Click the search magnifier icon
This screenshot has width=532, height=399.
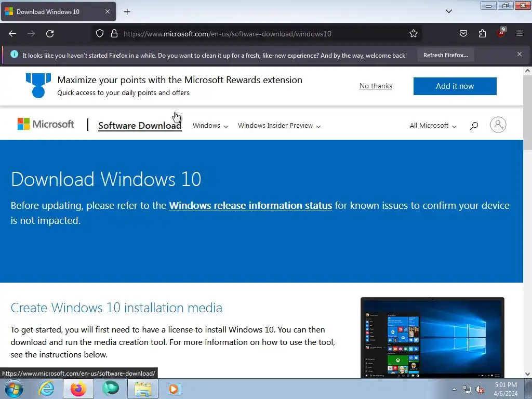474,126
